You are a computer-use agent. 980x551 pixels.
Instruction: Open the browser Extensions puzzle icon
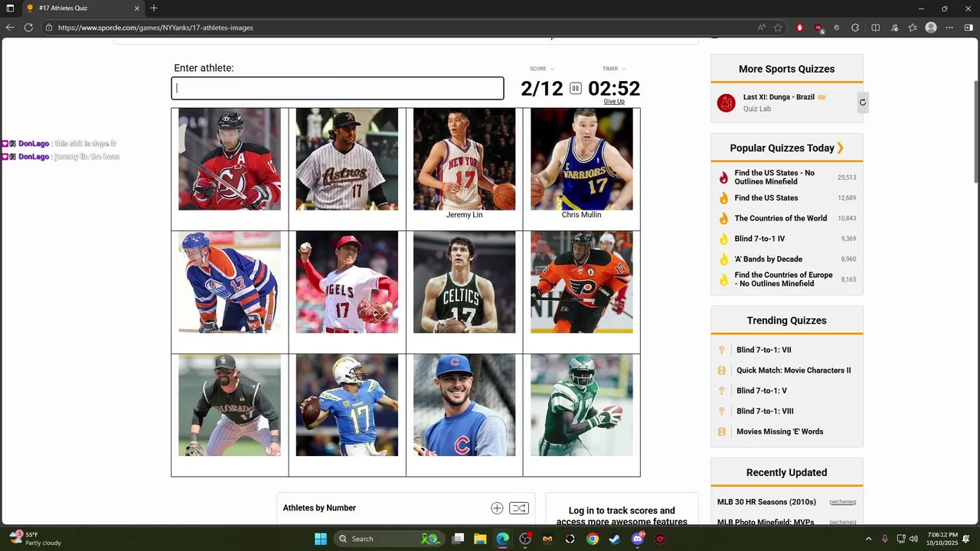tap(854, 28)
